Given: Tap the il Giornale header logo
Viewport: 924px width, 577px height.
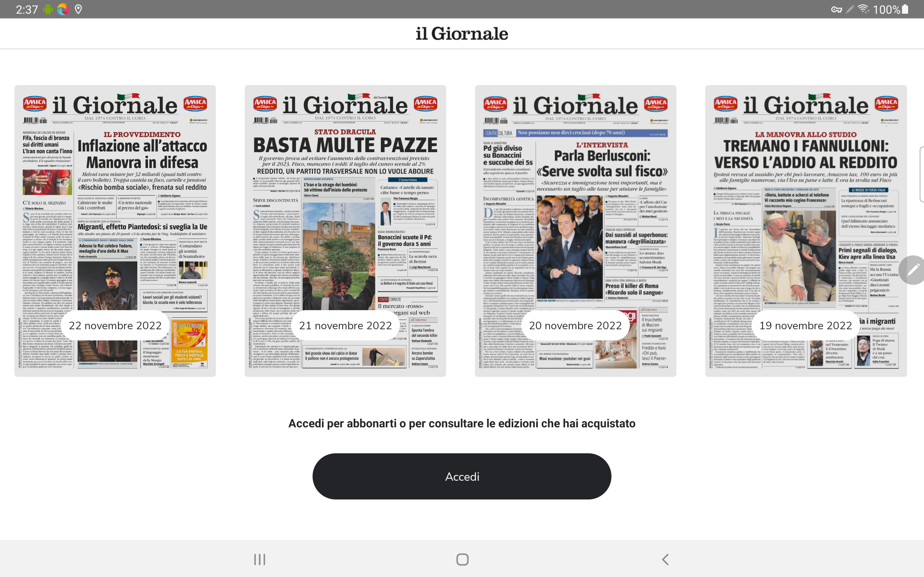Looking at the screenshot, I should 462,34.
